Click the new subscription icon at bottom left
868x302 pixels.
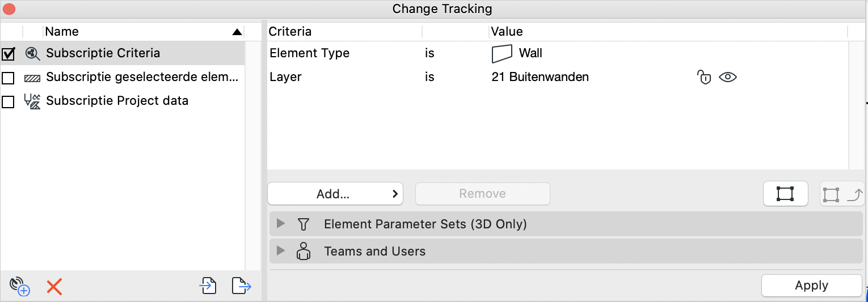click(x=20, y=286)
